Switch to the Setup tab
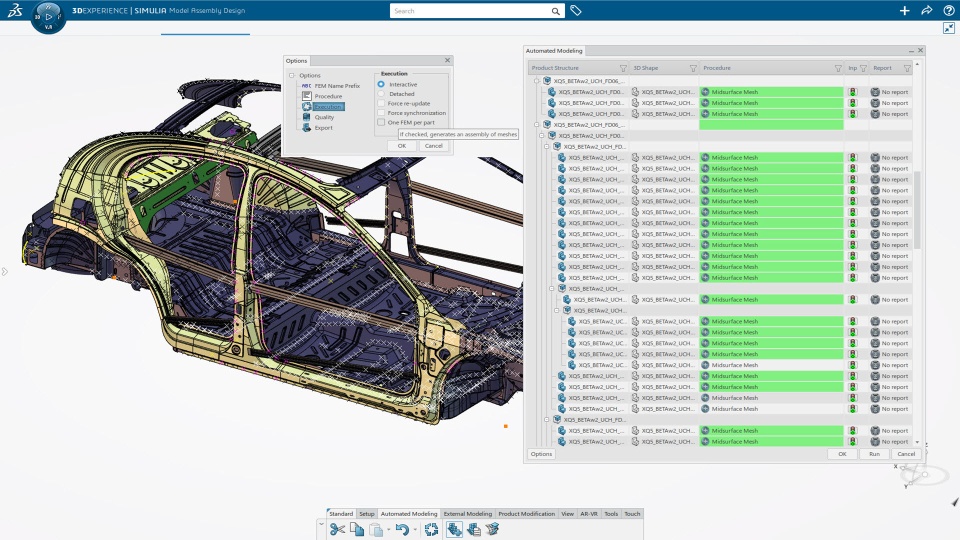Viewport: 960px width, 540px height. [366, 514]
